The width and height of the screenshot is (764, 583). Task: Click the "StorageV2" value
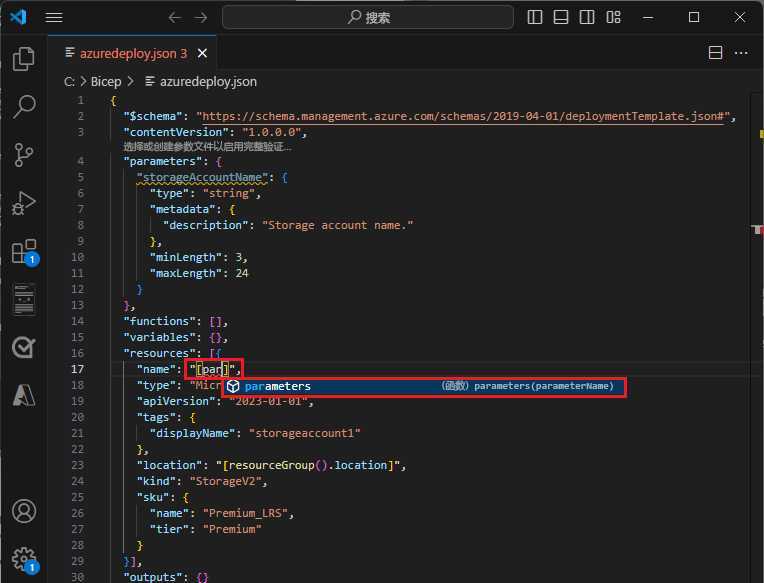pos(226,481)
